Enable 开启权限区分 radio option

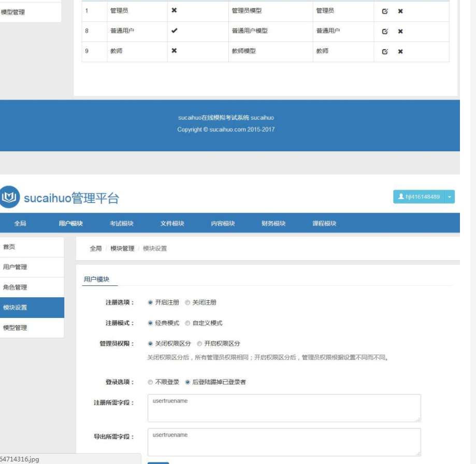(x=199, y=343)
